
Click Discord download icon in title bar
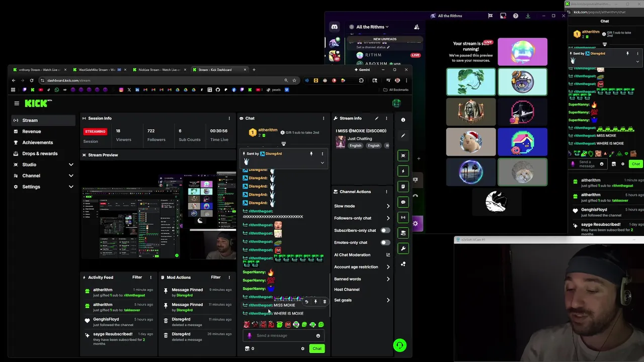click(528, 16)
